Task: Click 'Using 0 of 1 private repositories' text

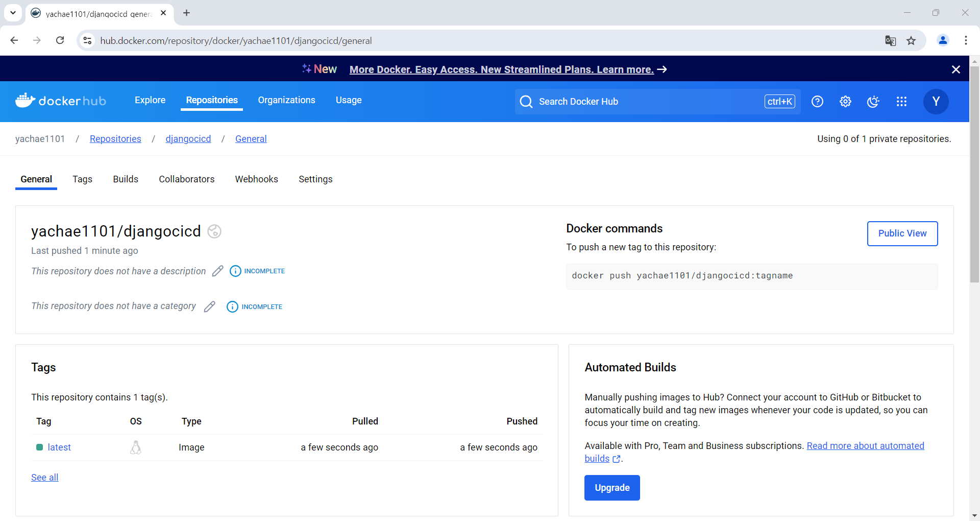Action: coord(884,139)
